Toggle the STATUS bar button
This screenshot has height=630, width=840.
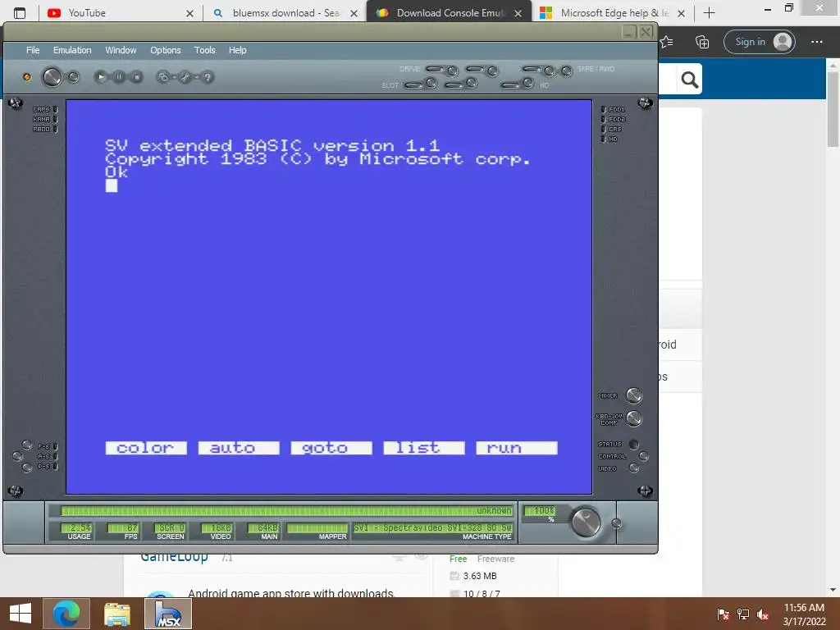pyautogui.click(x=634, y=444)
